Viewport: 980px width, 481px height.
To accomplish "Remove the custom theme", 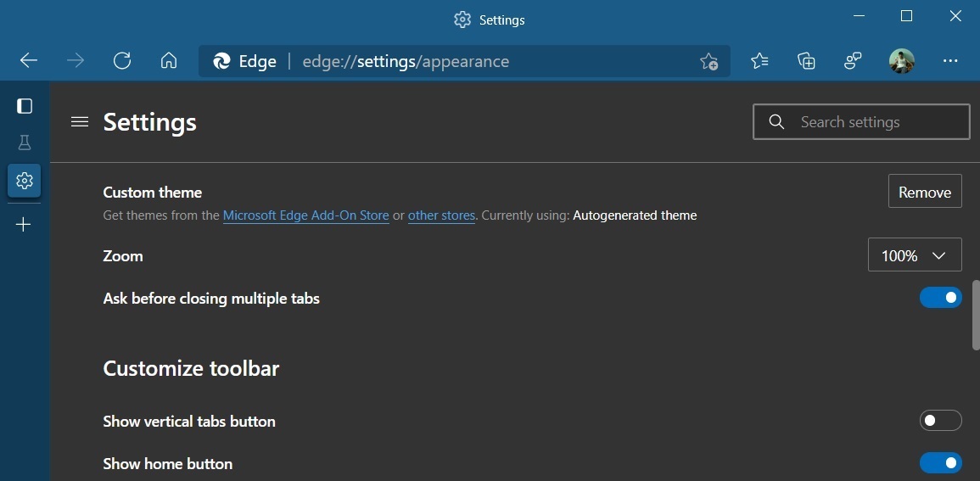I will 924,192.
